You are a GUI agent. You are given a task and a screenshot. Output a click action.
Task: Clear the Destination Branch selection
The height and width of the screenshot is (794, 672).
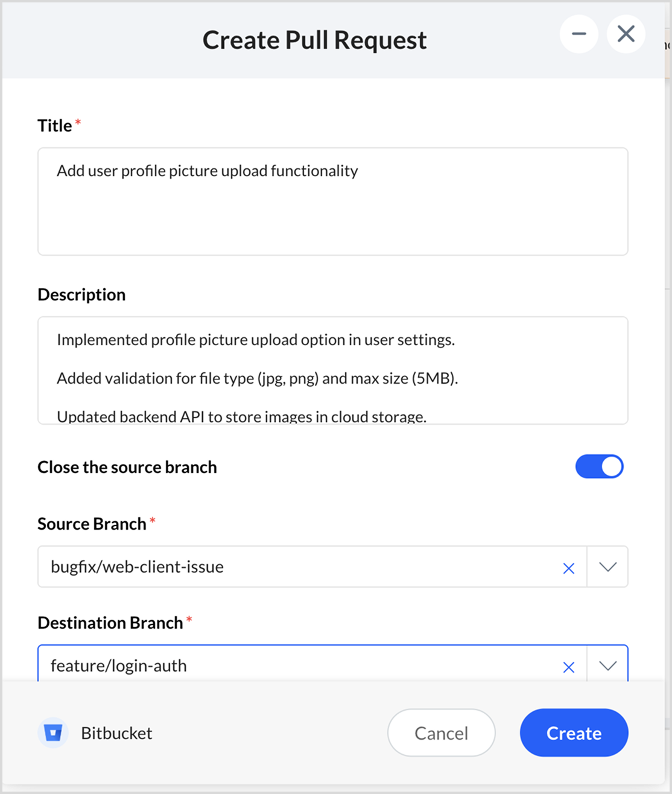point(568,667)
